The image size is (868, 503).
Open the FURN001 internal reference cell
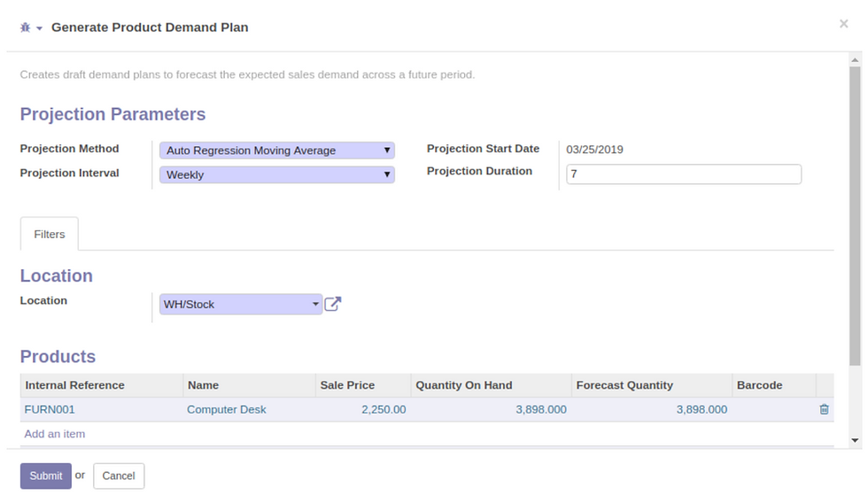50,409
